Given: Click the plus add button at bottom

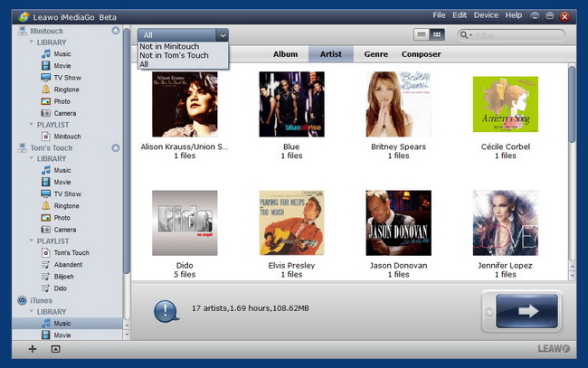Looking at the screenshot, I should [33, 349].
